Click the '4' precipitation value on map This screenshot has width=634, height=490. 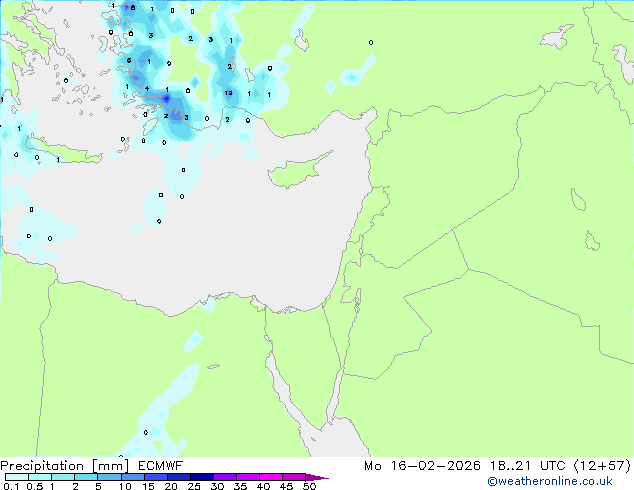147,89
